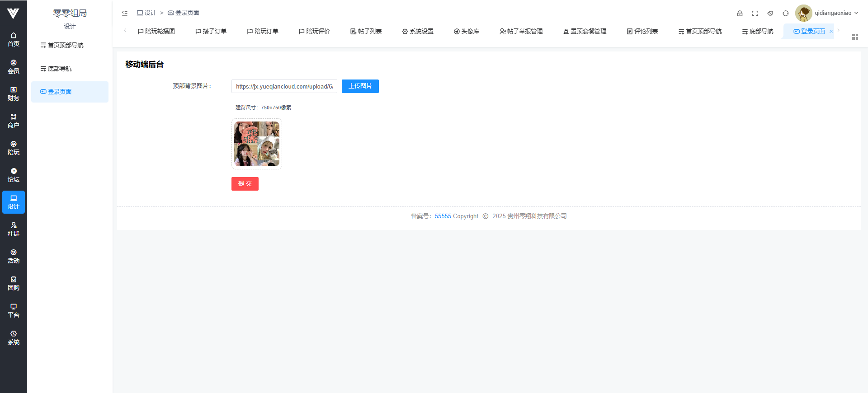
Task: Switch to the 系统设置 tab
Action: click(x=418, y=32)
